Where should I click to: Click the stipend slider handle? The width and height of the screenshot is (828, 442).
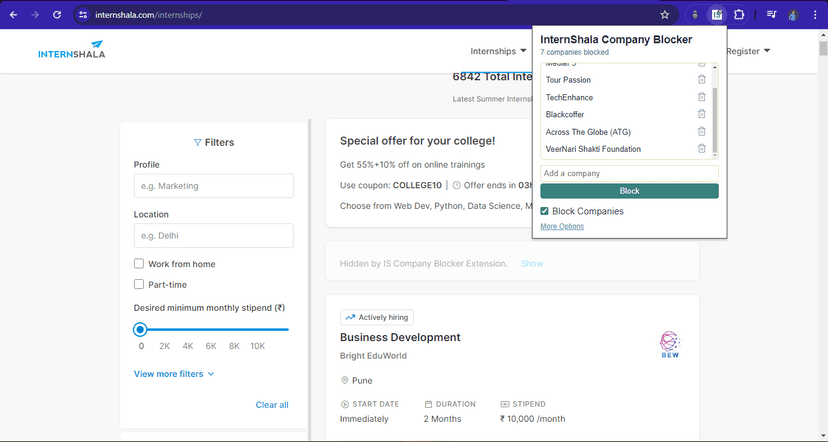(x=140, y=330)
